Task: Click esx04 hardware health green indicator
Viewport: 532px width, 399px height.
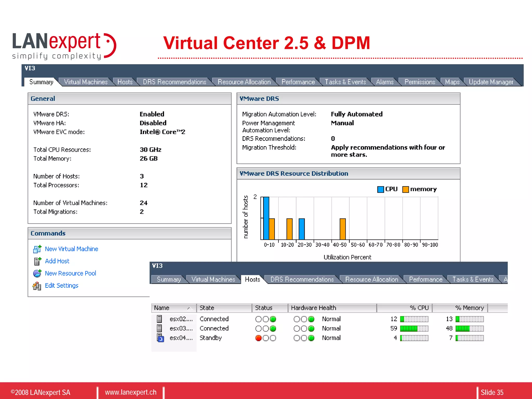Action: coord(311,338)
